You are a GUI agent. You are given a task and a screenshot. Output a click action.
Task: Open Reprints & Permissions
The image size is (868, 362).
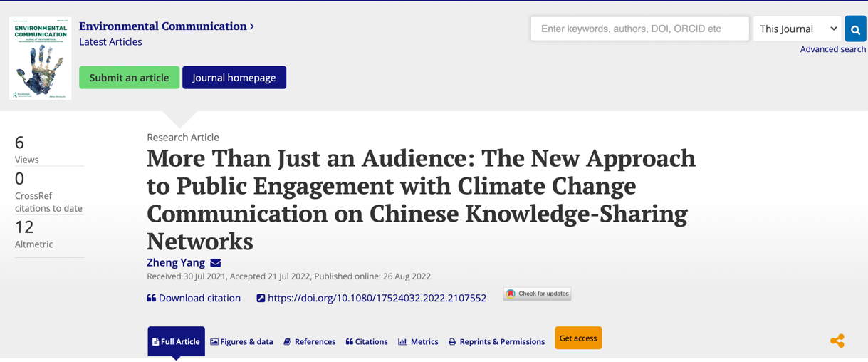496,341
